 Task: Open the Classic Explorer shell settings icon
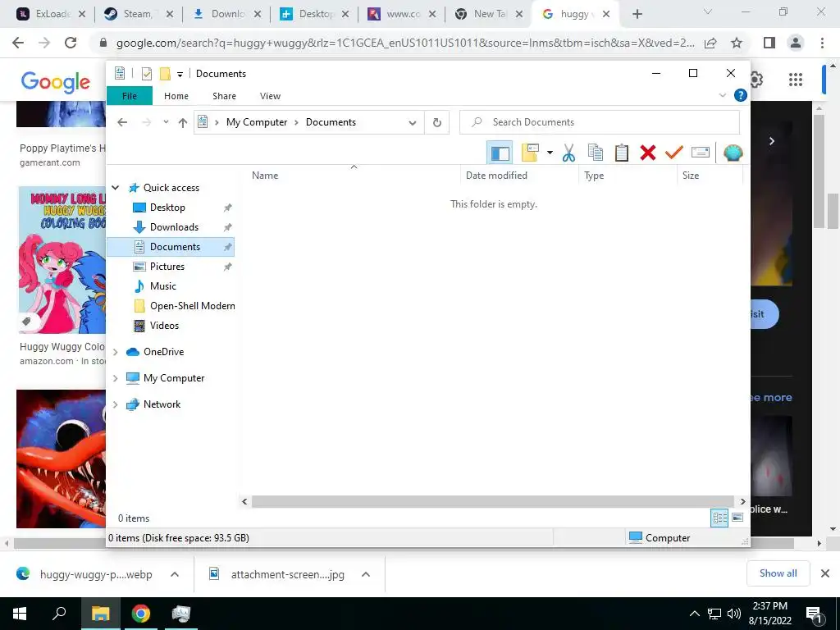(733, 153)
